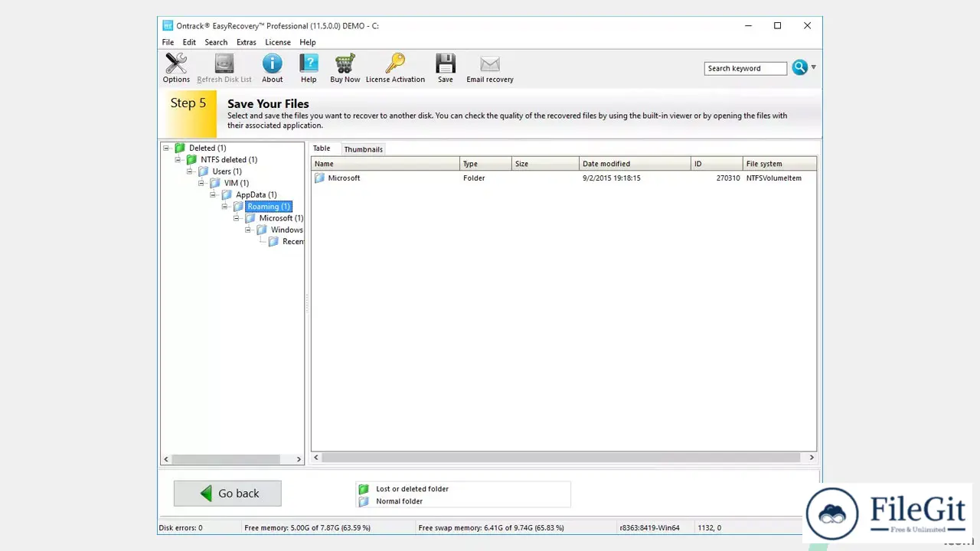Image resolution: width=980 pixels, height=551 pixels.
Task: Open the Search menu
Action: [x=216, y=42]
